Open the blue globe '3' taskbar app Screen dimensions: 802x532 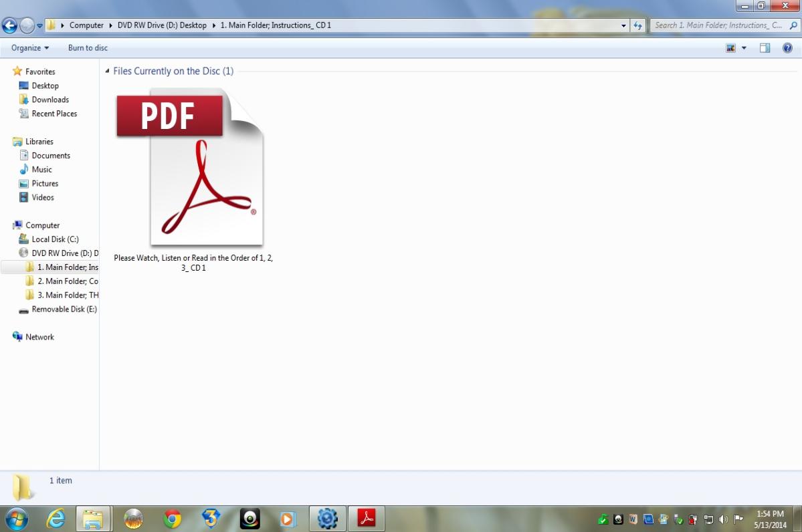[211, 519]
